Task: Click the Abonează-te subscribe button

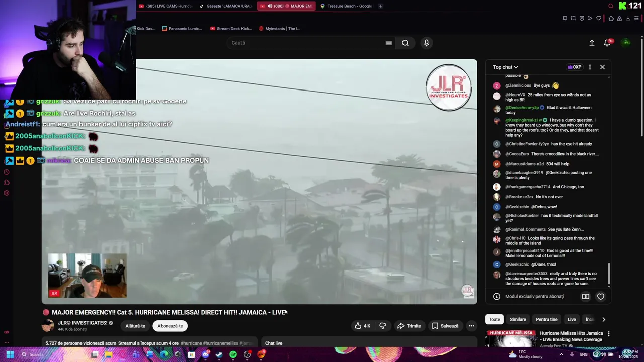Action: point(170,326)
